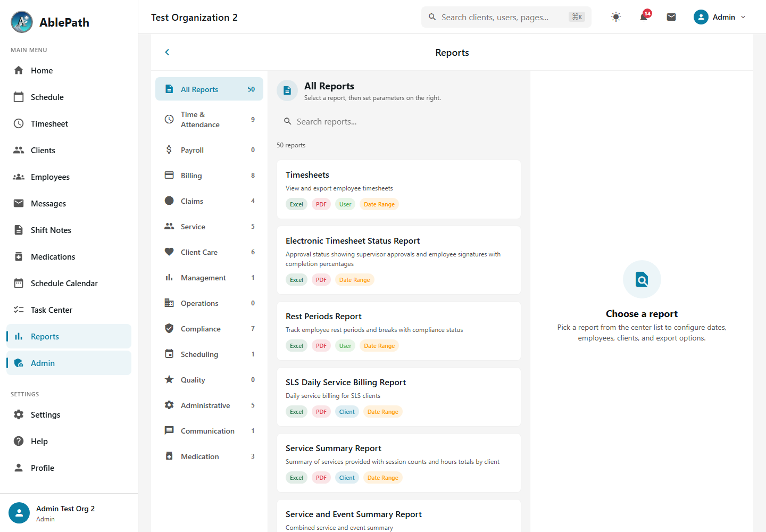Open the Electronic Timesheet Status Report

399,260
